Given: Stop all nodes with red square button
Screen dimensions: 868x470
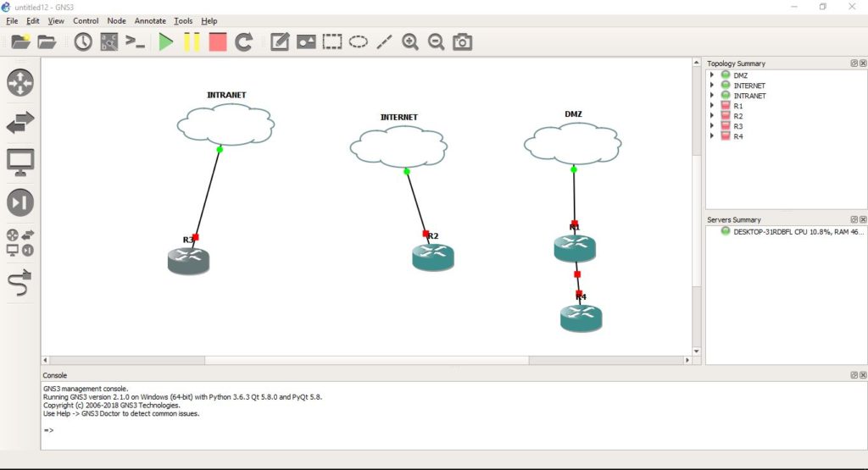Looking at the screenshot, I should [218, 42].
